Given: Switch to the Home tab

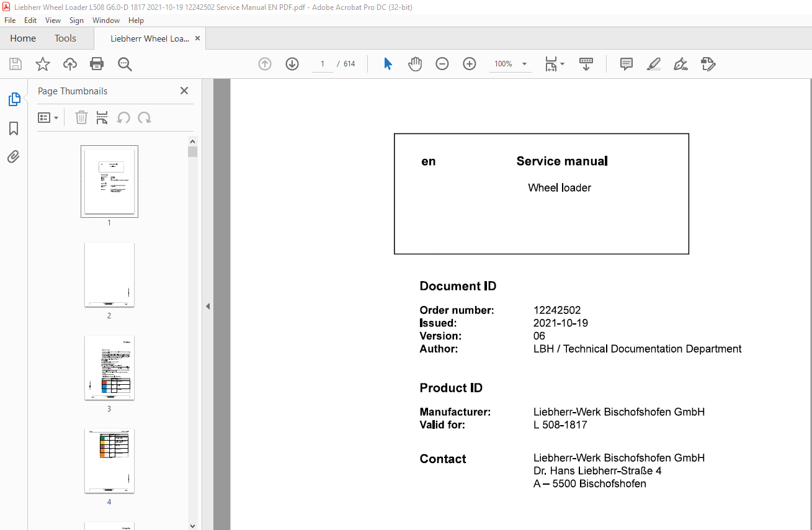Looking at the screenshot, I should click(23, 38).
